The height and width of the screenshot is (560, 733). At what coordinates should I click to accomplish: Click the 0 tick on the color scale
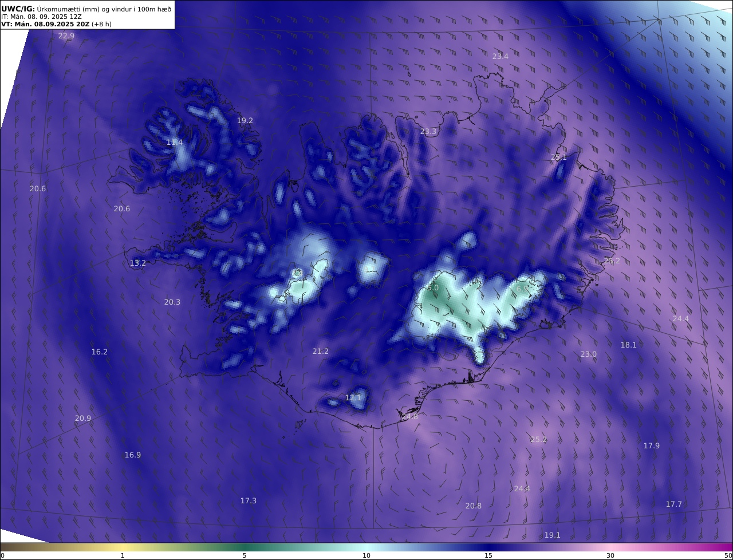[x=2, y=555]
